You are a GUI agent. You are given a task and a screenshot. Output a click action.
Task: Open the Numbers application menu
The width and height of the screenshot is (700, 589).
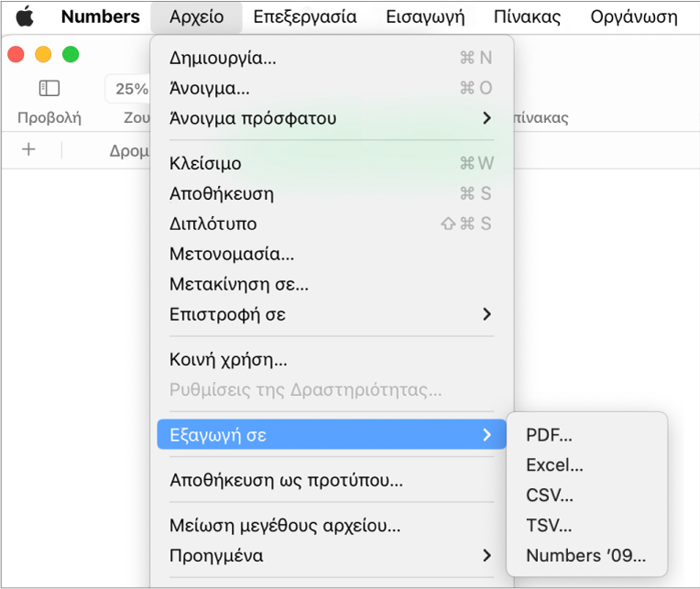click(101, 17)
